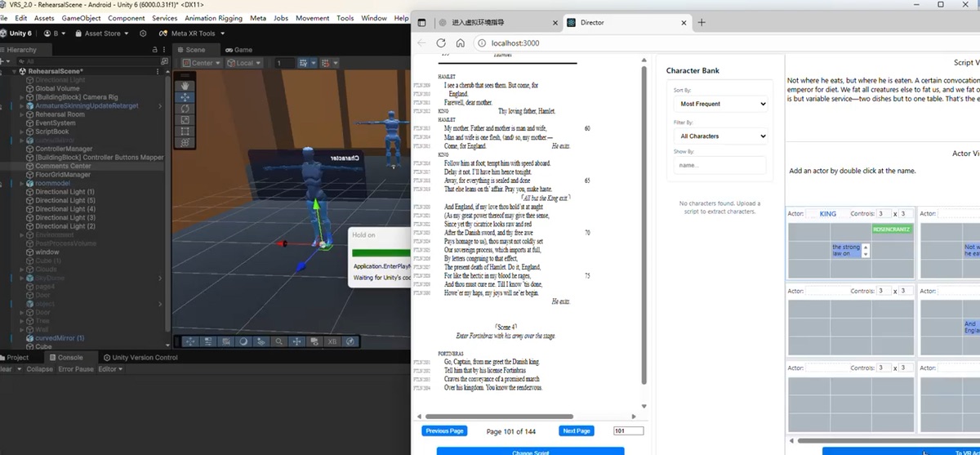Image resolution: width=980 pixels, height=455 pixels.
Task: Reload the browser page
Action: (x=442, y=43)
